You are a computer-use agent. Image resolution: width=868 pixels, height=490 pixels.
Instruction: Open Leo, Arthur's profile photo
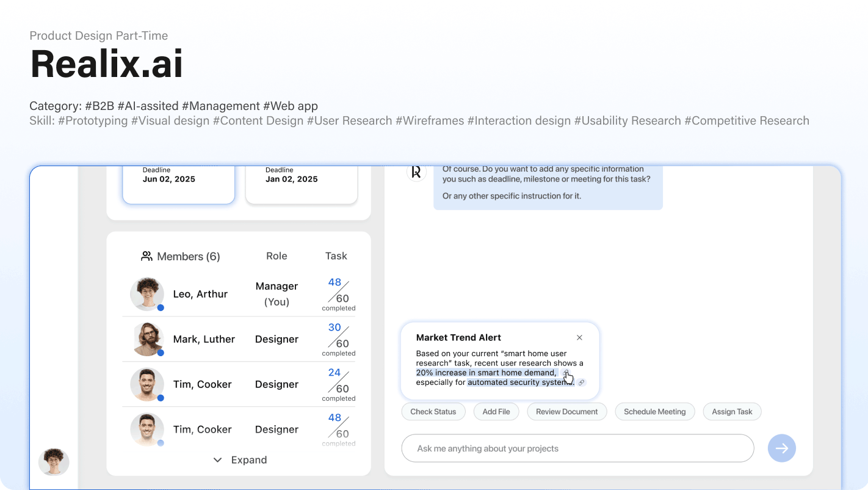pos(147,294)
